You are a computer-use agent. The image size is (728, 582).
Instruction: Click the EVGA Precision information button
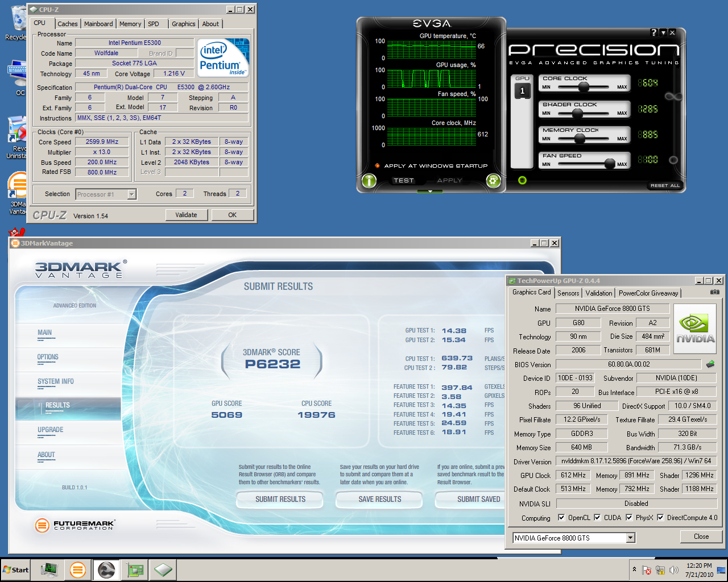(x=369, y=181)
